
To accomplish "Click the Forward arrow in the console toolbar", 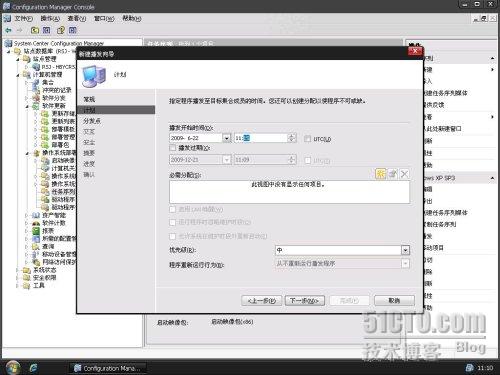I will 20,30.
